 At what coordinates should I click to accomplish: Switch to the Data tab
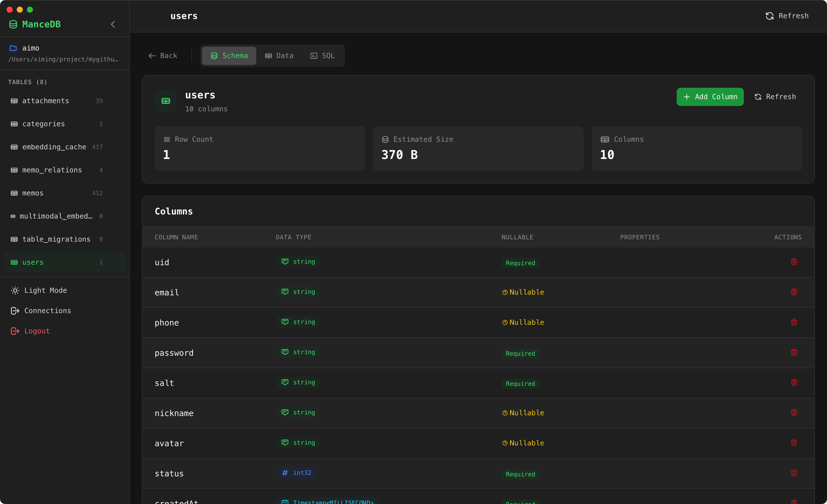click(279, 56)
